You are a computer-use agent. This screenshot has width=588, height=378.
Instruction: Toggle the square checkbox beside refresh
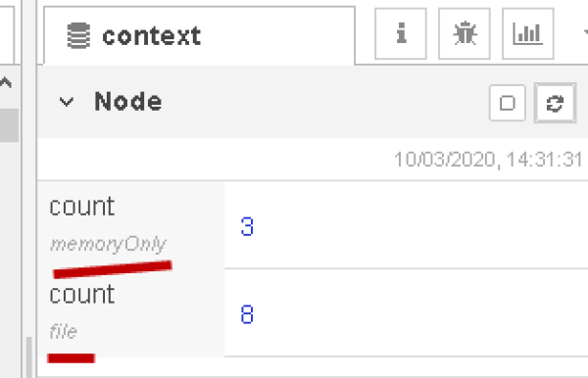[x=507, y=103]
